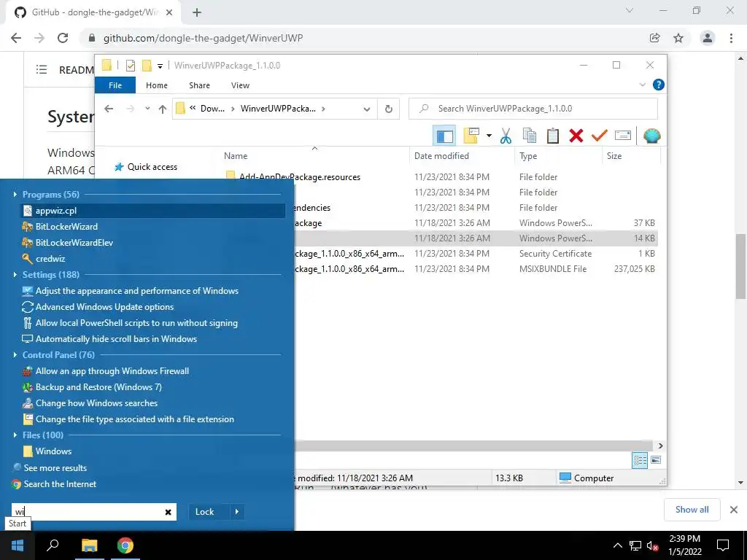Clear the start menu search box
Screen dimensions: 747x560
169,512
